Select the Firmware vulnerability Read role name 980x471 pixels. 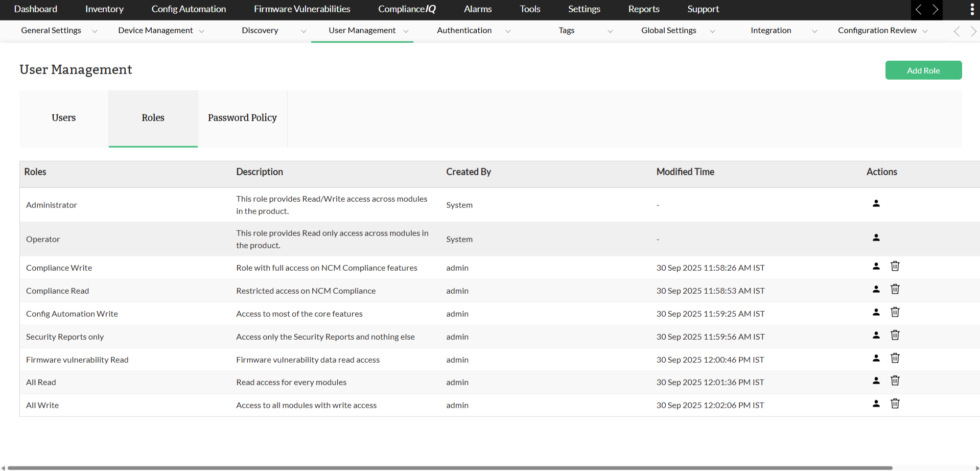tap(77, 360)
